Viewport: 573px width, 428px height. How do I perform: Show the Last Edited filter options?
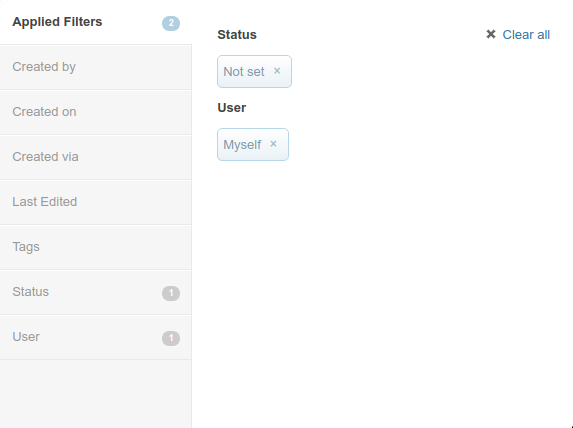[x=96, y=202]
